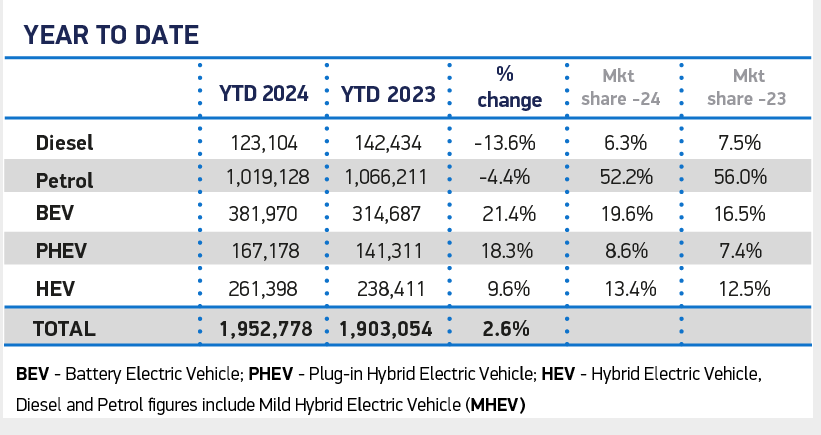Click Diesel YTD 2024 value 123,104

tap(264, 143)
